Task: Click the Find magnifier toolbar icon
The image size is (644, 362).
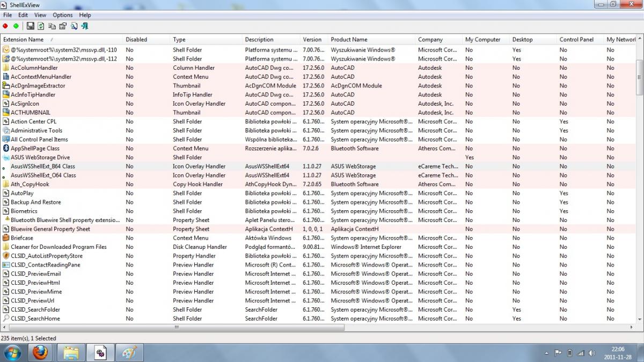Action: coord(74,26)
